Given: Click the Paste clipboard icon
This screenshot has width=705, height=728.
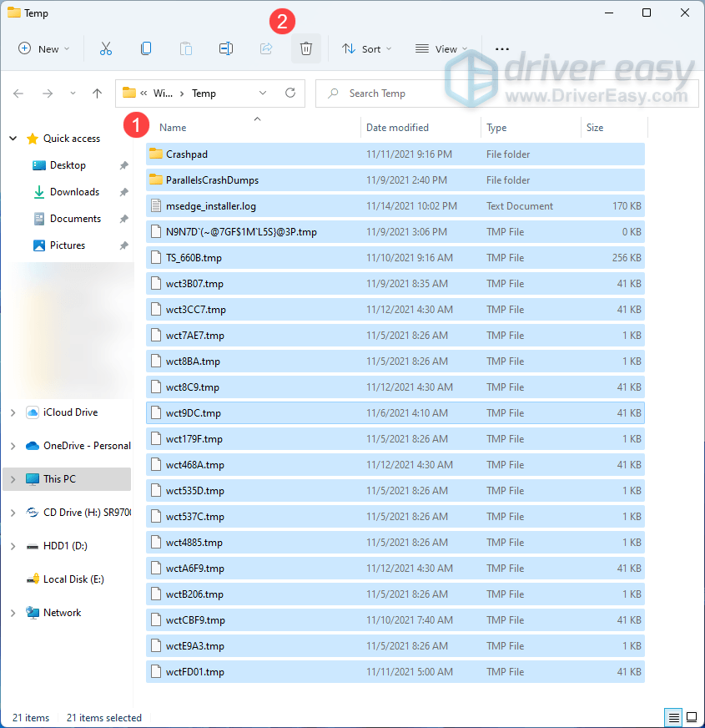Looking at the screenshot, I should click(x=186, y=48).
